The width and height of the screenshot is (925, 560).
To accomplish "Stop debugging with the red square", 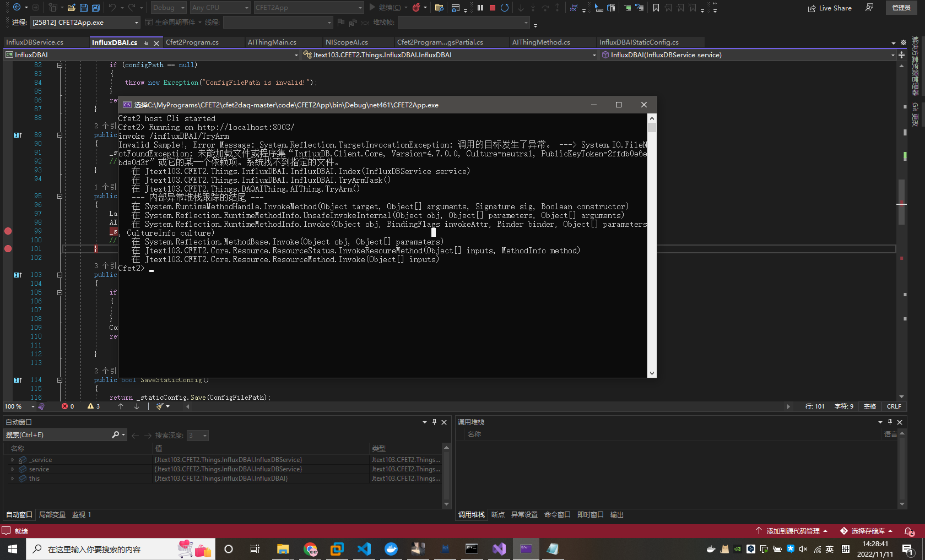I will 493,8.
